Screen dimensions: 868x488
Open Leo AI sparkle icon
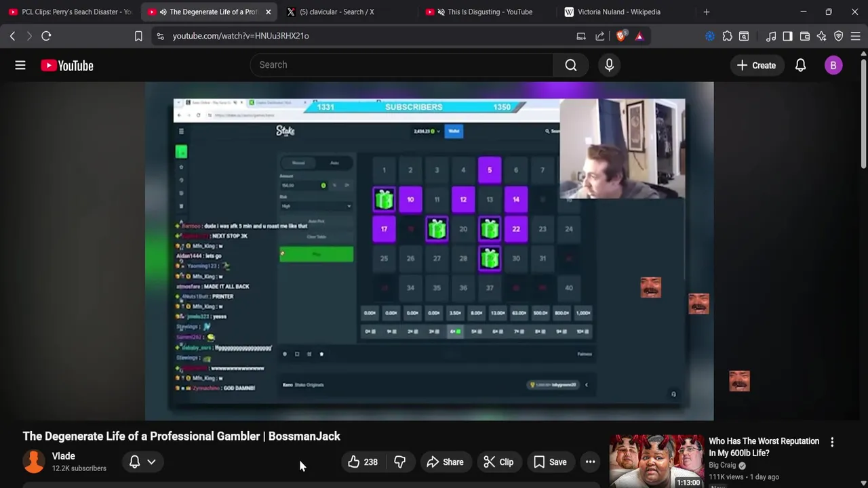coord(821,36)
